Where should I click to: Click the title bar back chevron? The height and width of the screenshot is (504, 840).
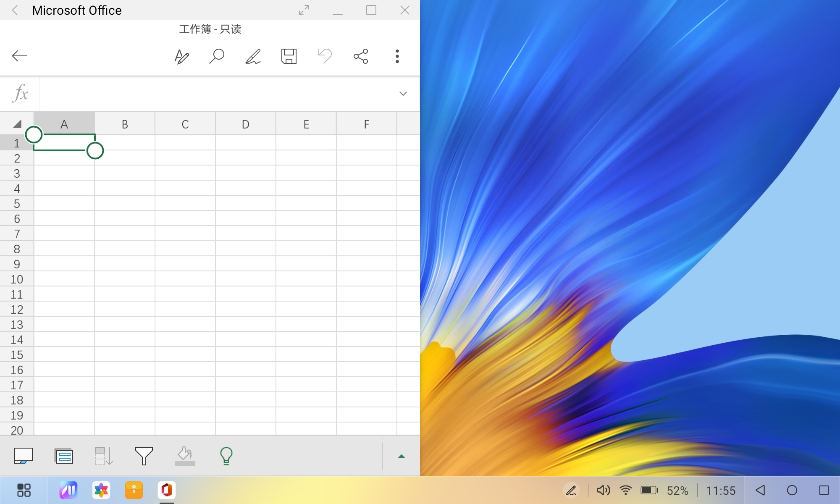point(15,10)
